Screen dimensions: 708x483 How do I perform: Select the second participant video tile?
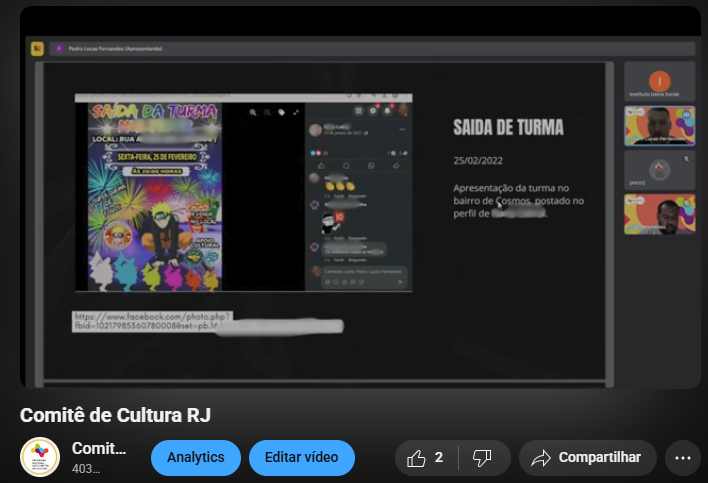[659, 126]
